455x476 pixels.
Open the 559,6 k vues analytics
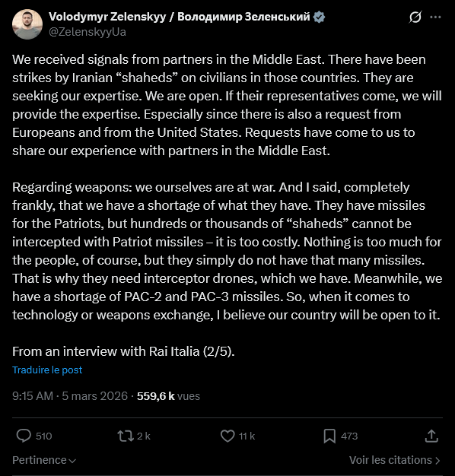(168, 396)
